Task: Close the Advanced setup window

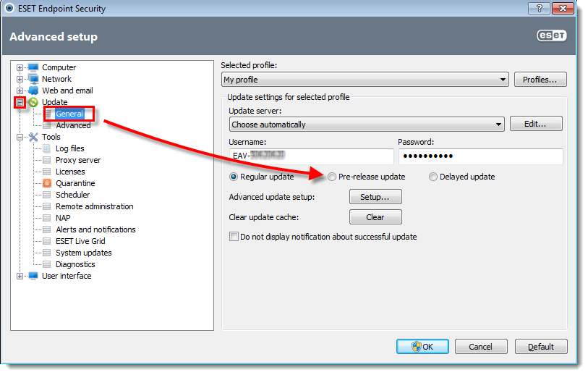Action: point(563,8)
